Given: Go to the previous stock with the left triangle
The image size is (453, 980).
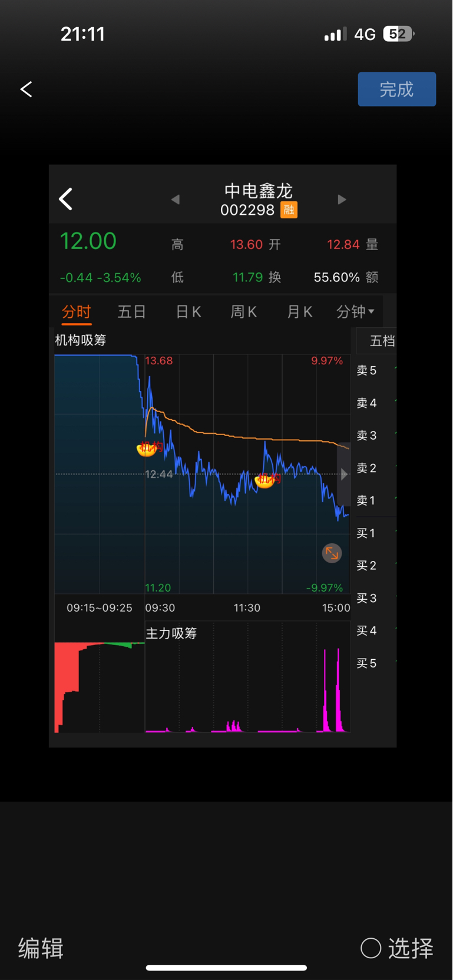Looking at the screenshot, I should pyautogui.click(x=175, y=200).
